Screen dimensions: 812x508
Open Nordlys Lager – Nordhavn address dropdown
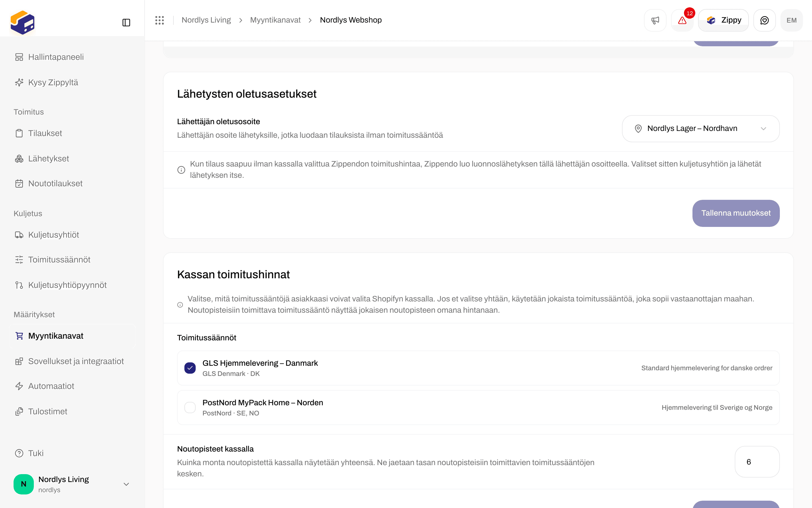point(701,129)
